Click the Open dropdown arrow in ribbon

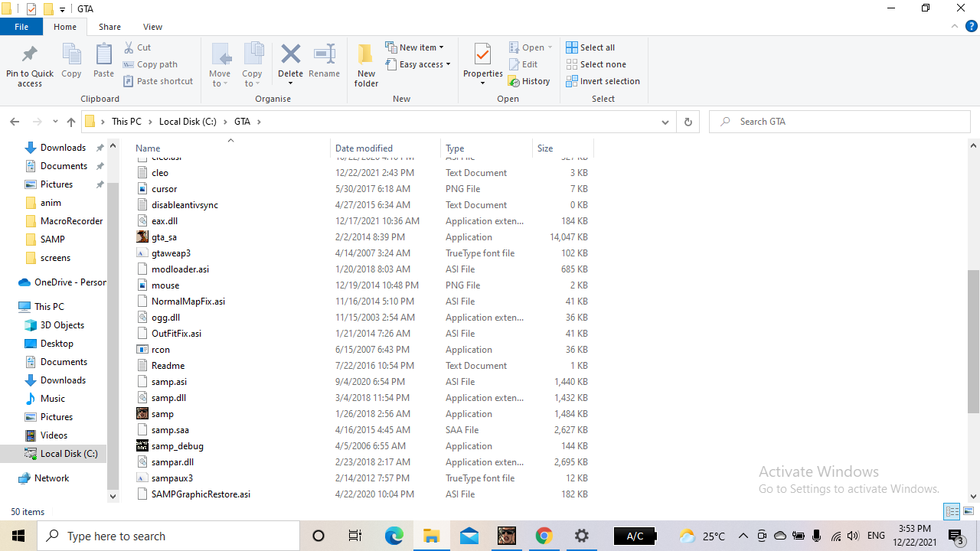pos(550,47)
